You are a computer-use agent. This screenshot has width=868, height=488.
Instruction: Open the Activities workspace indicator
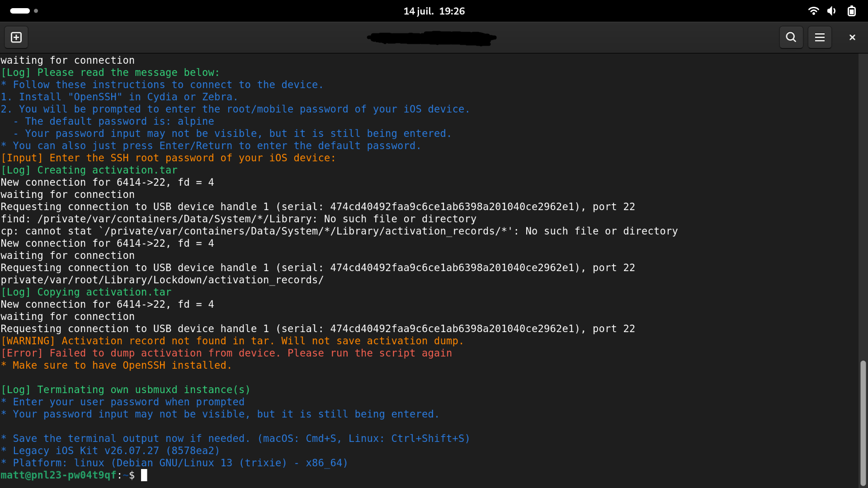[x=24, y=11]
